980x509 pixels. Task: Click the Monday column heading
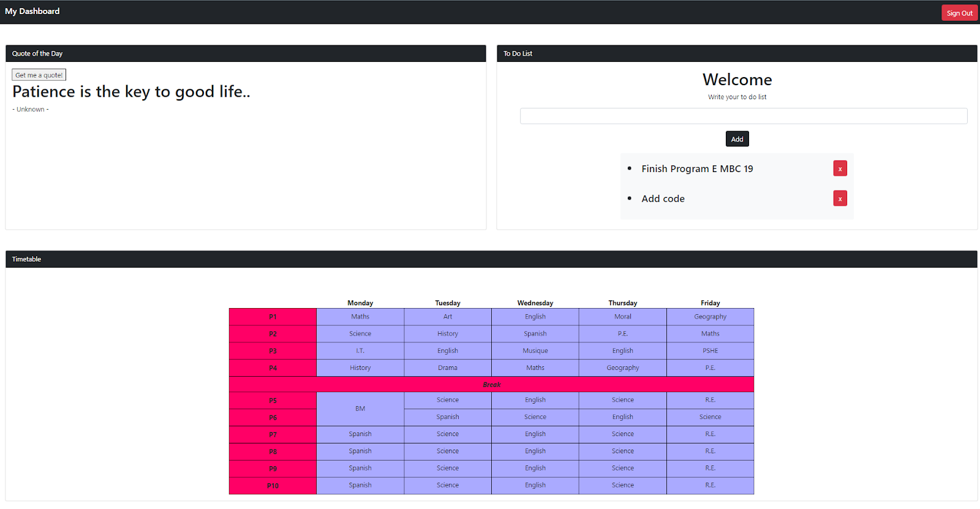coord(360,303)
